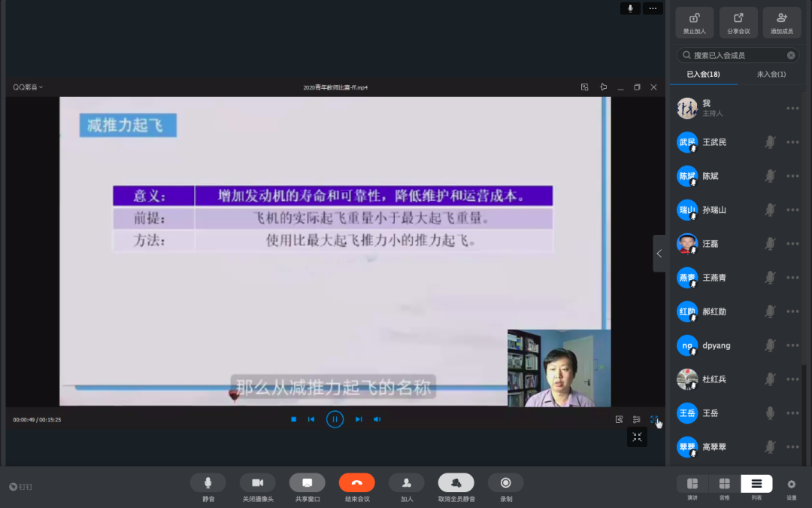Viewport: 812px width, 508px height.
Task: Toggle microphone for 陈斌
Action: pos(770,175)
